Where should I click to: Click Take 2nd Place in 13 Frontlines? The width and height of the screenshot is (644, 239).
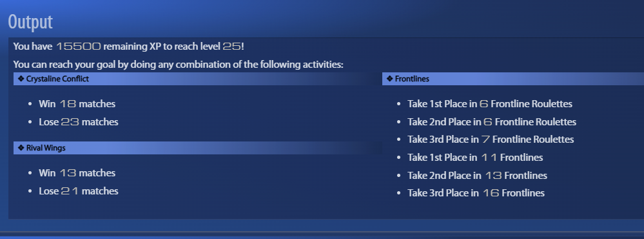pyautogui.click(x=477, y=176)
